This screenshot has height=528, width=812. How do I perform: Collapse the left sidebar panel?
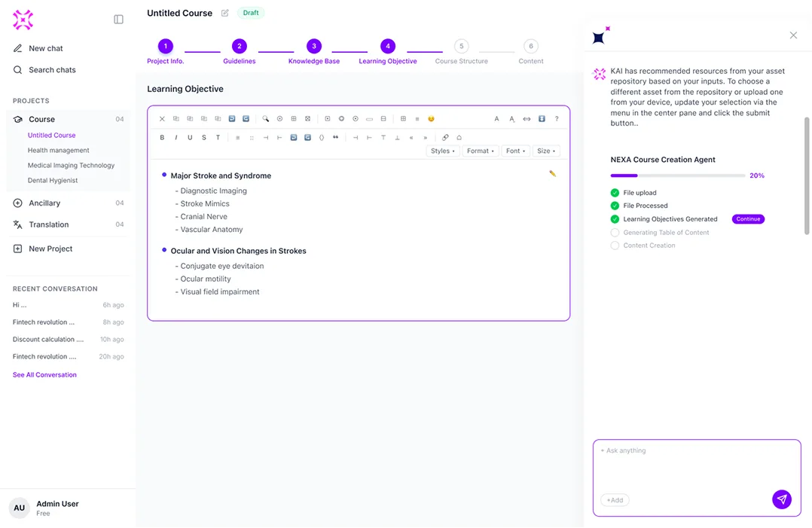tap(118, 20)
